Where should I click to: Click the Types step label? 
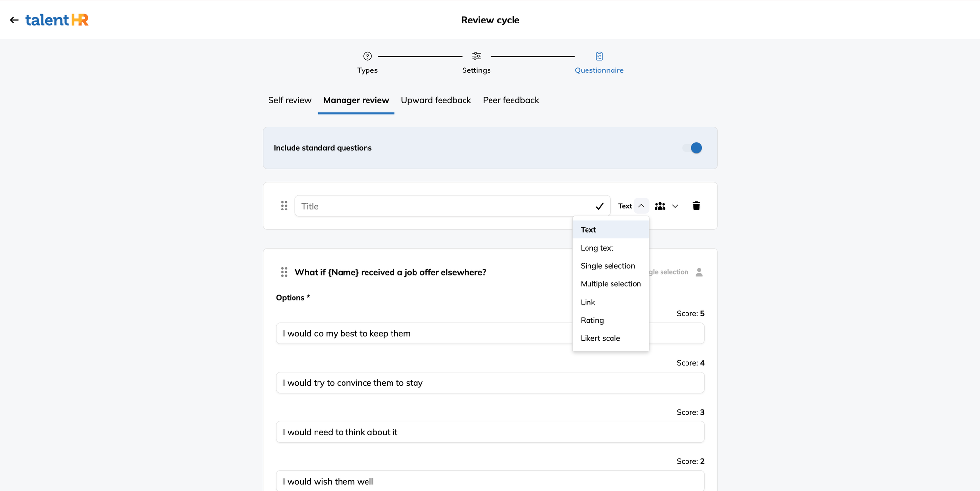pos(367,70)
